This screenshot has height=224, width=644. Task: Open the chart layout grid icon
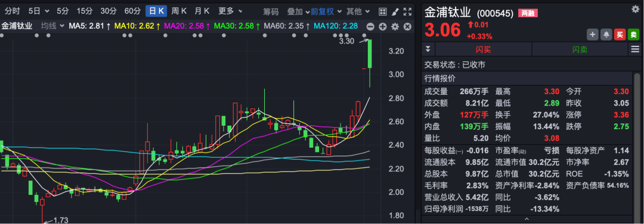pyautogui.click(x=382, y=11)
